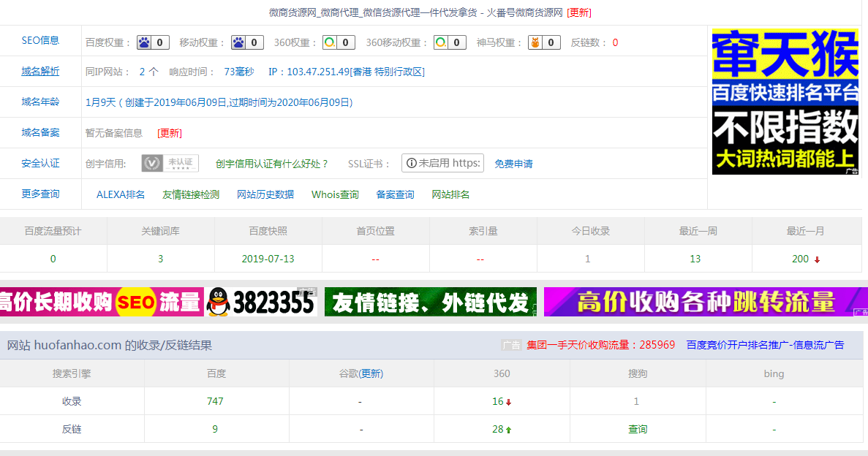Viewport: 868px width, 456px height.
Task: Open the 高价收购各种跳转流量 banner
Action: click(706, 302)
